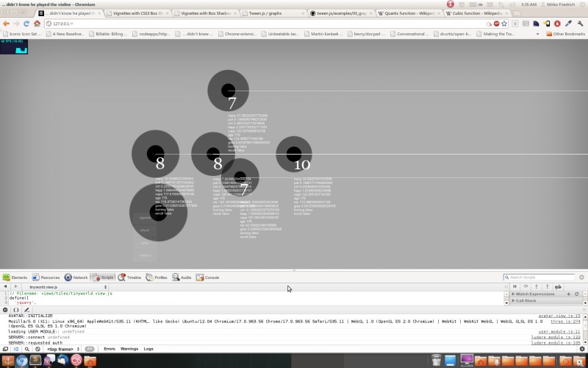This screenshot has width=588, height=368.
Task: Toggle deactivate all breakpoints button
Action: [559, 287]
